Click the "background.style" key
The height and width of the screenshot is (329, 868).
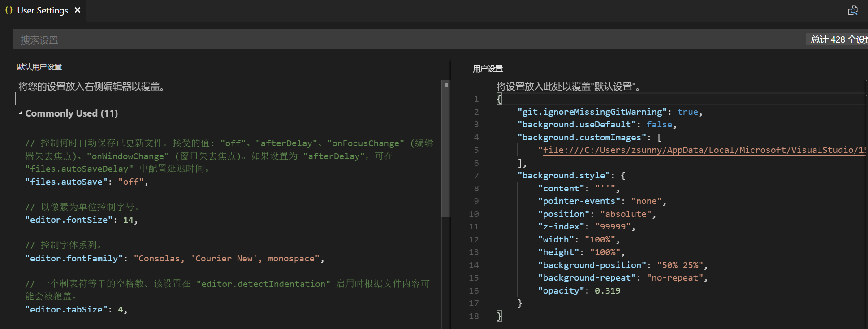click(x=564, y=175)
